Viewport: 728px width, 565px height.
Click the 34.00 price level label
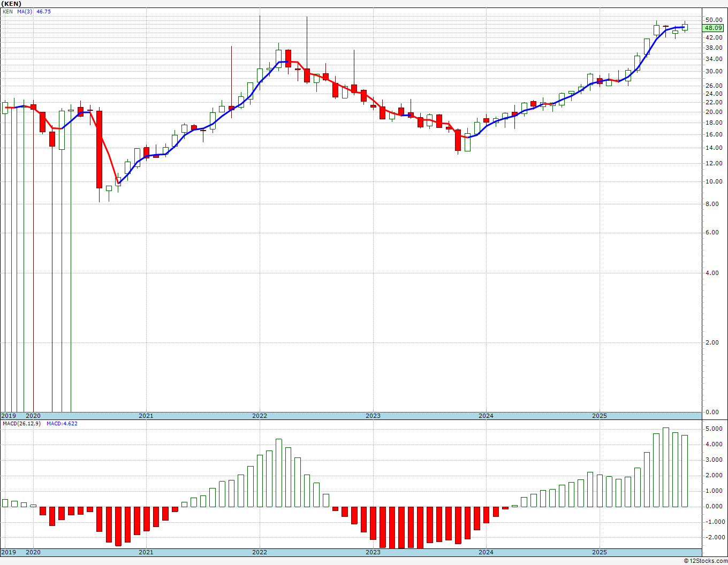pyautogui.click(x=714, y=59)
